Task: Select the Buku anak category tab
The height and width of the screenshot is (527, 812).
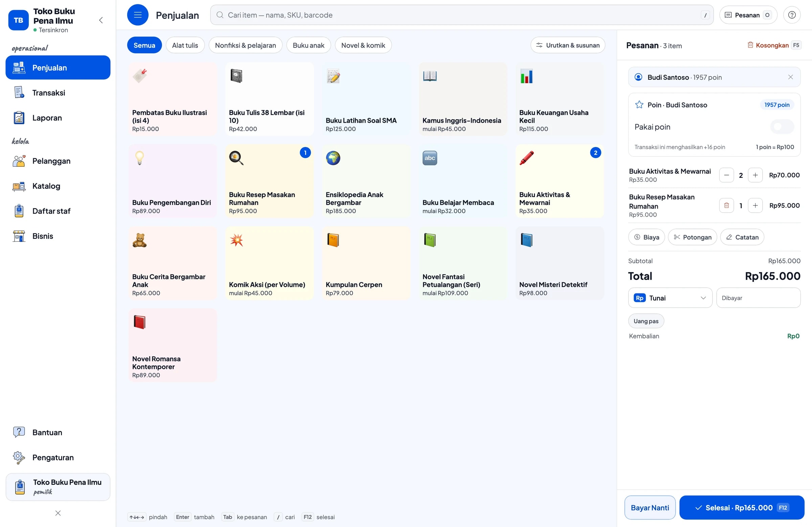Action: (x=309, y=45)
